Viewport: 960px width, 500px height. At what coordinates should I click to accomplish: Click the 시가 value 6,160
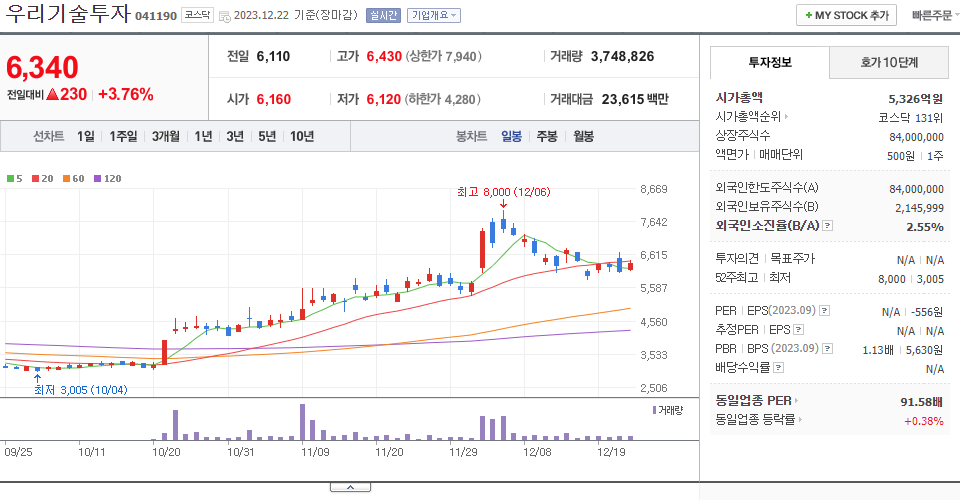[274, 99]
